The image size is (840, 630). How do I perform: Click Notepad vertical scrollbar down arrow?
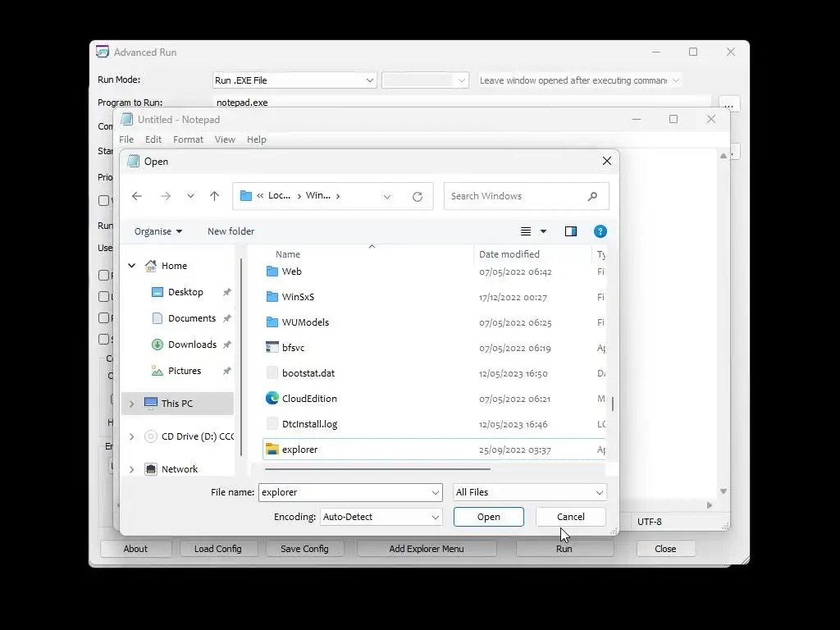(724, 491)
